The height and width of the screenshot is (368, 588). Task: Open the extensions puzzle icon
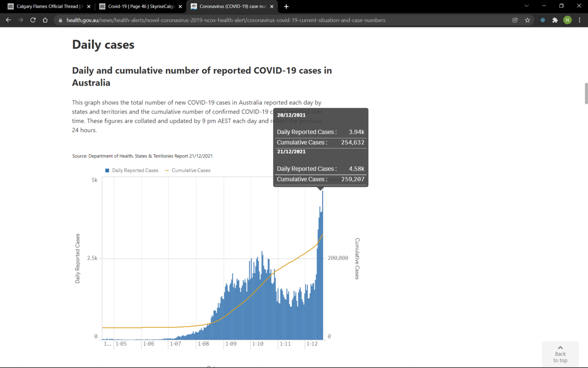tap(555, 20)
